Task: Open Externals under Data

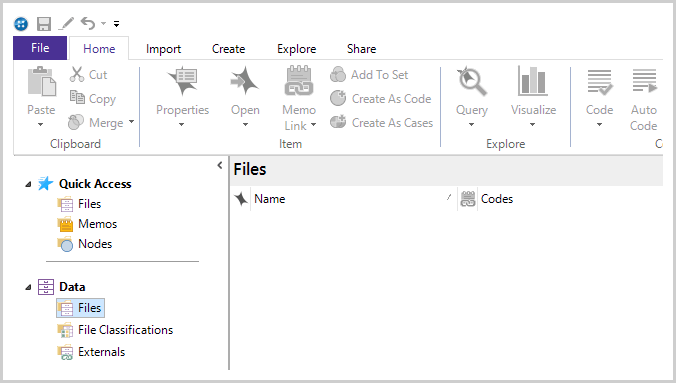Action: click(101, 352)
